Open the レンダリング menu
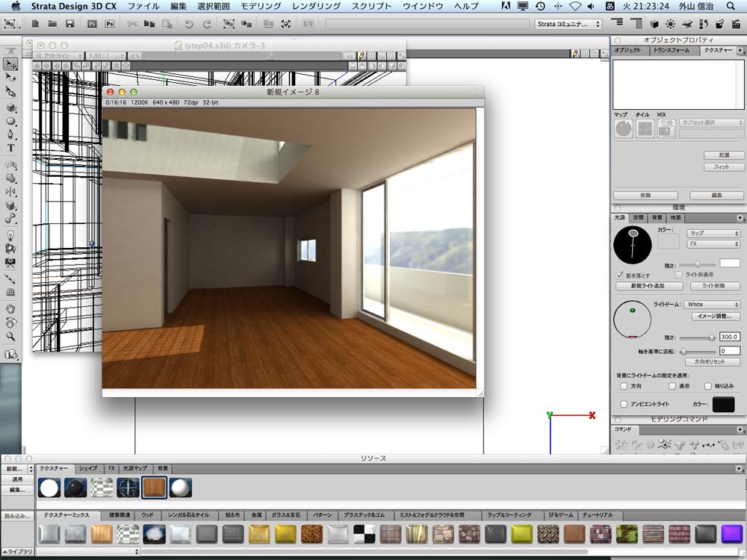Image resolution: width=747 pixels, height=560 pixels. tap(316, 6)
